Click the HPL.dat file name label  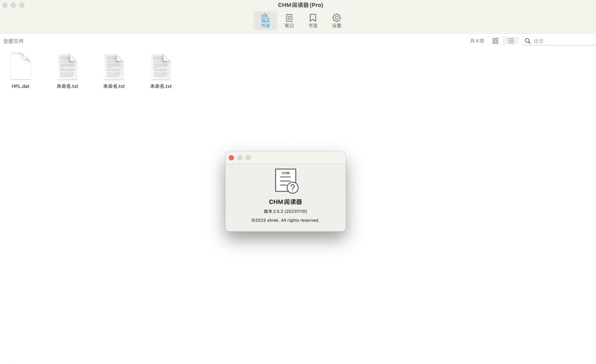pyautogui.click(x=21, y=86)
